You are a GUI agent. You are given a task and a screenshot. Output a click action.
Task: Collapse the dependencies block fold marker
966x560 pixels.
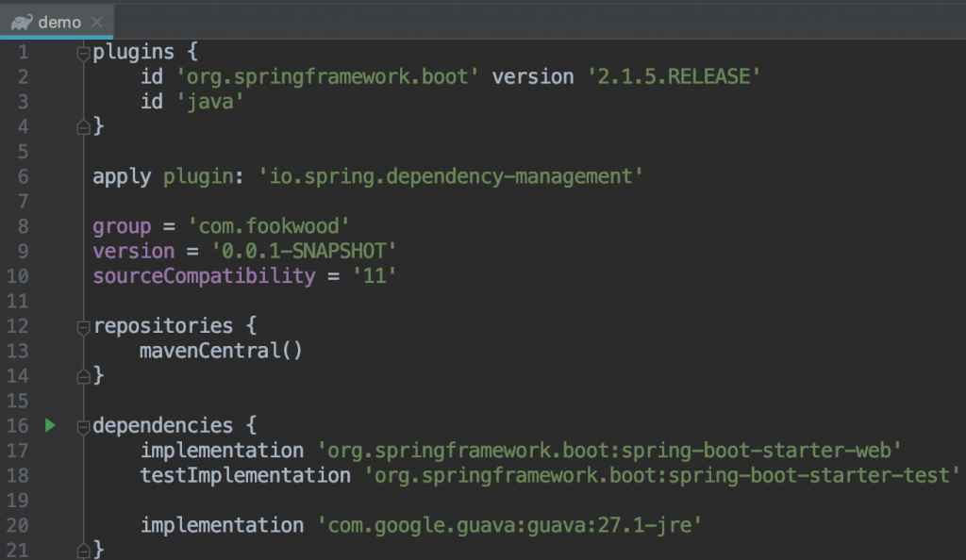(x=83, y=426)
